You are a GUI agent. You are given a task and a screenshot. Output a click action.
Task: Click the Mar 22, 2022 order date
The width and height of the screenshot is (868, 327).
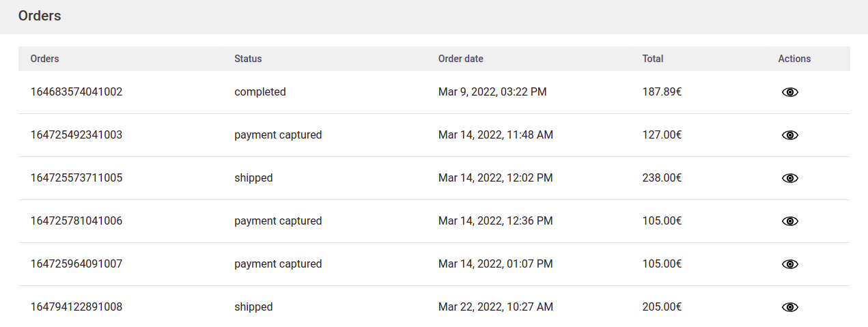(495, 307)
